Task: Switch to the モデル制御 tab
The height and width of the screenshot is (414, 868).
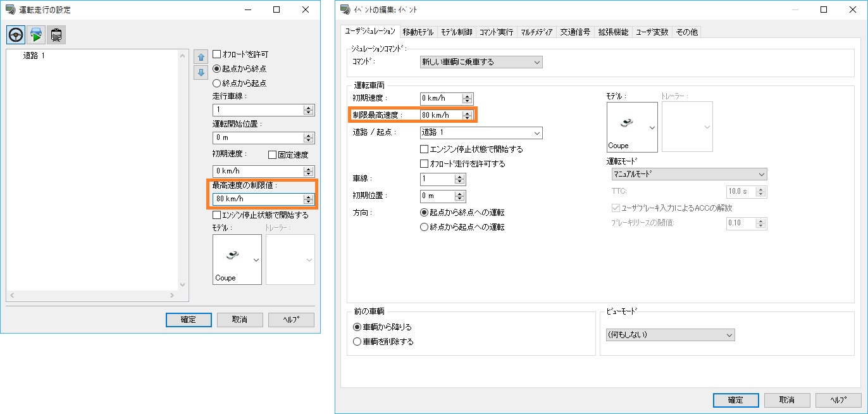Action: 456,32
